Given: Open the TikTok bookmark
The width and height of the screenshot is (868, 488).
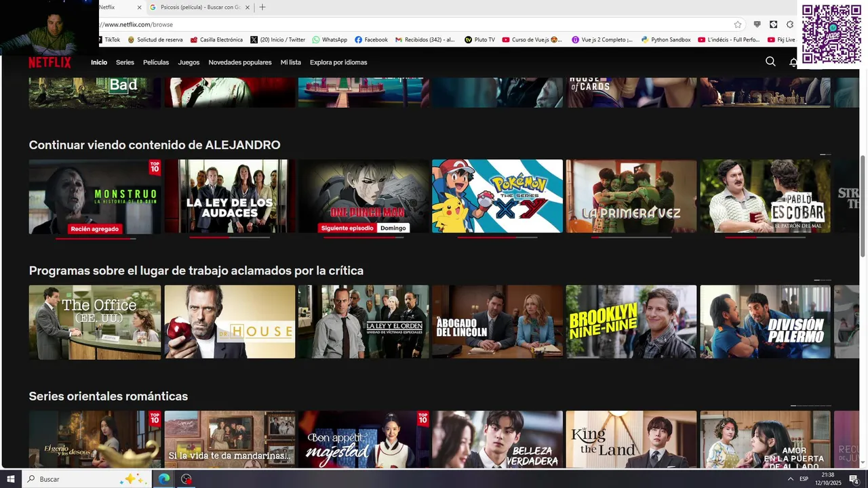Looking at the screenshot, I should (x=108, y=40).
